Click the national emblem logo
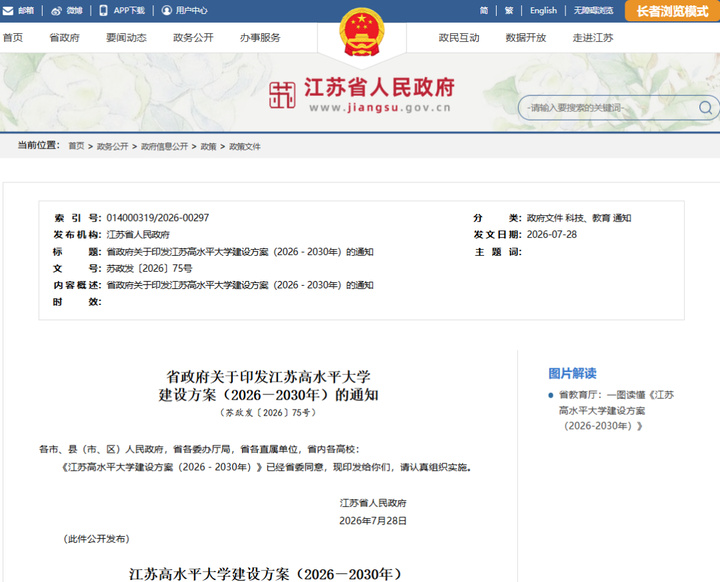The width and height of the screenshot is (720, 582). coord(362,31)
